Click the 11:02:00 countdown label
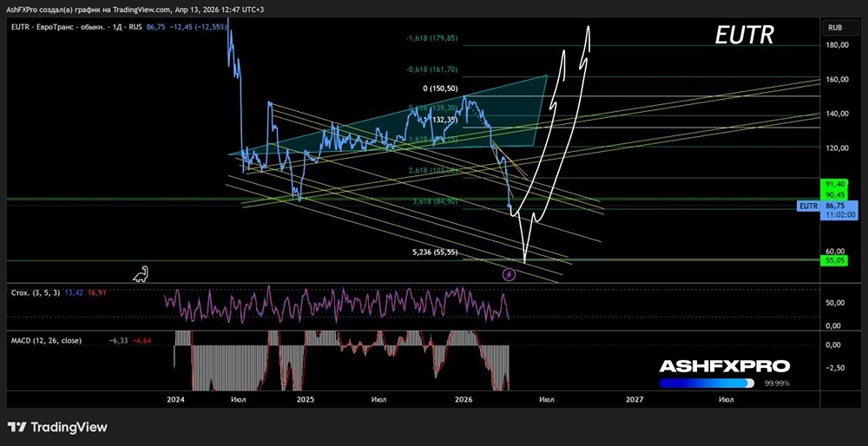Viewport: 868px width, 446px height. (x=839, y=214)
